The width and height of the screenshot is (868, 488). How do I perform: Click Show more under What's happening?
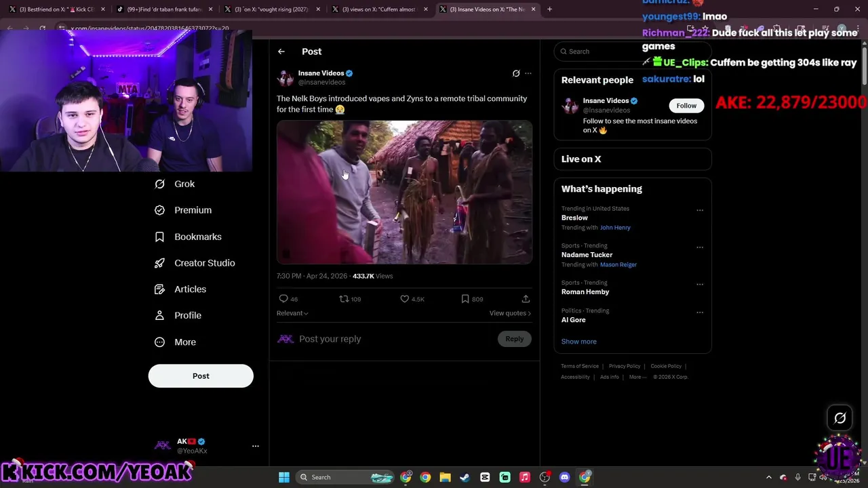point(579,342)
